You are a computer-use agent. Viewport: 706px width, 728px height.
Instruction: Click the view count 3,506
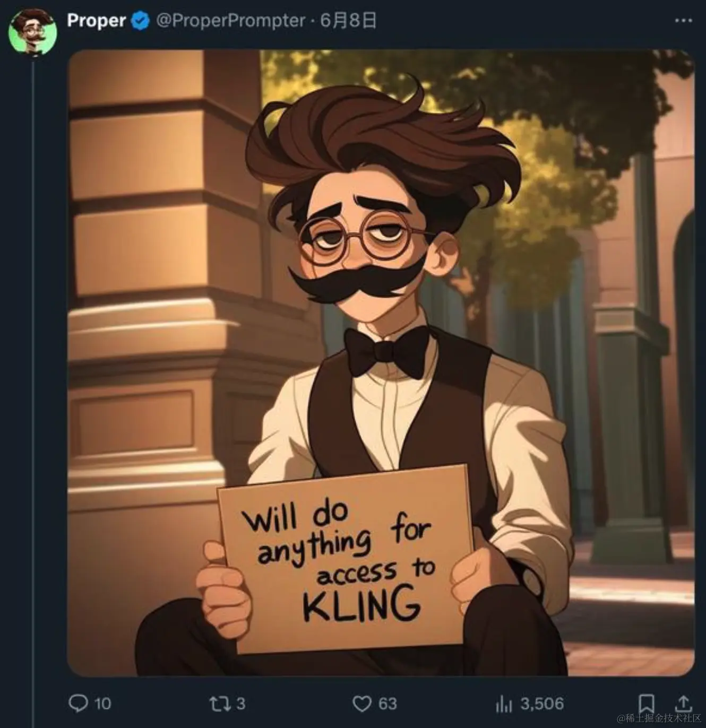click(x=541, y=704)
